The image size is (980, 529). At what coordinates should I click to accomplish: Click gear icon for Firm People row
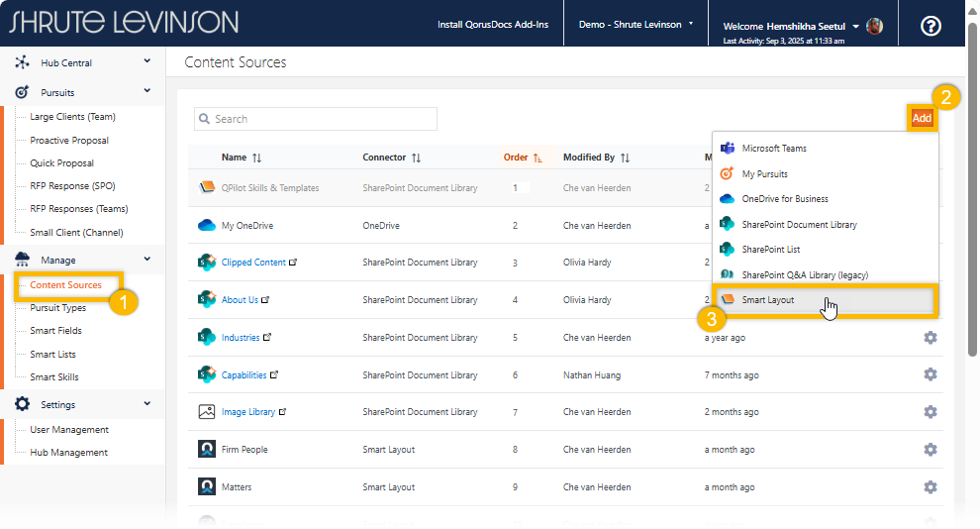[930, 450]
